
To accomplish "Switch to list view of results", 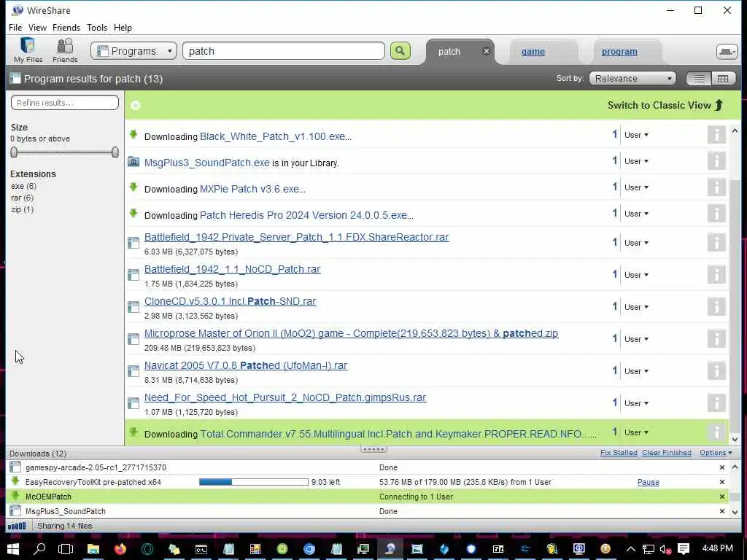I will click(699, 79).
